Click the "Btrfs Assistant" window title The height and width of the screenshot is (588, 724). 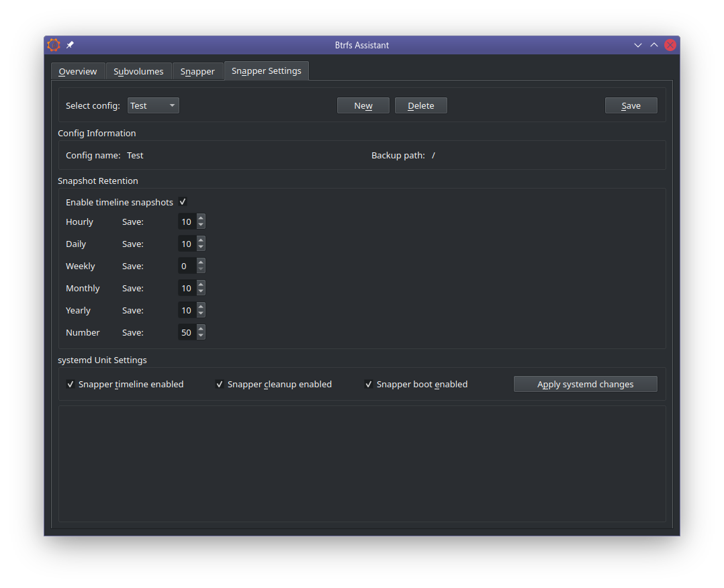point(362,45)
